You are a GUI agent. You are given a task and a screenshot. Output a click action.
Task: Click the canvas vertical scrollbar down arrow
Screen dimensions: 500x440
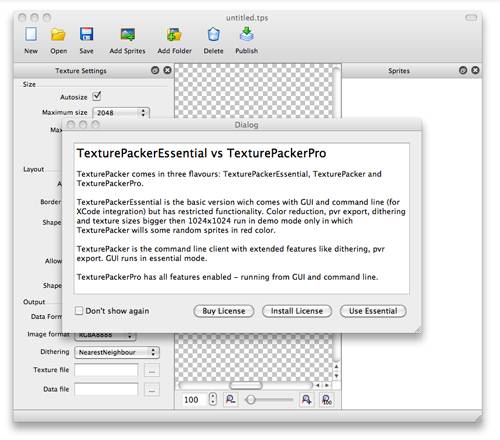(x=336, y=376)
